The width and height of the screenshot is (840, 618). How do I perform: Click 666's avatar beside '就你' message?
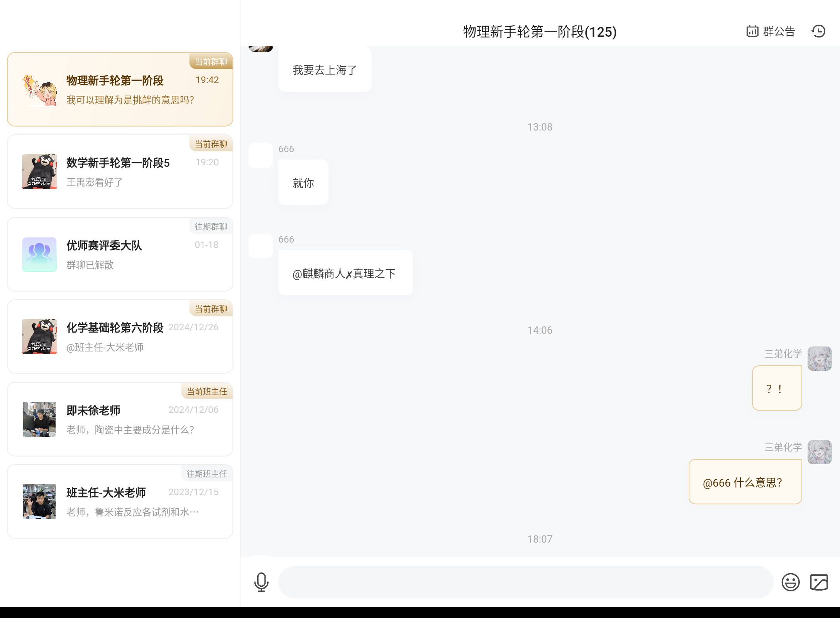click(261, 156)
